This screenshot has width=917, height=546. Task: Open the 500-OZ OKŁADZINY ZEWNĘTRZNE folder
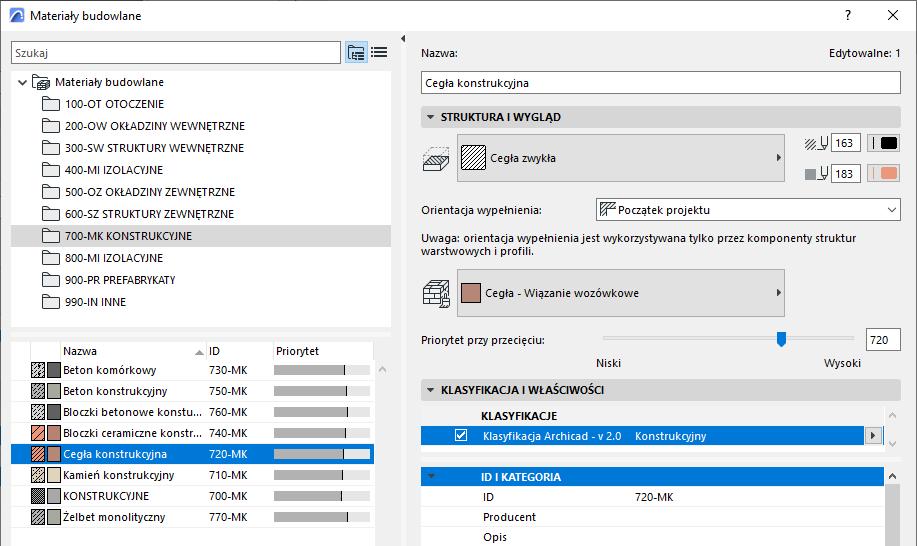(150, 192)
